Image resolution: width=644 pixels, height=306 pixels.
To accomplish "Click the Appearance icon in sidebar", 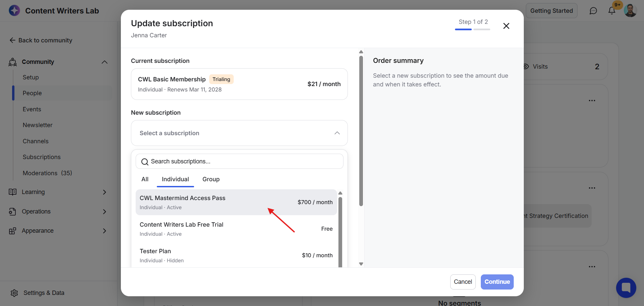I will coord(13,231).
